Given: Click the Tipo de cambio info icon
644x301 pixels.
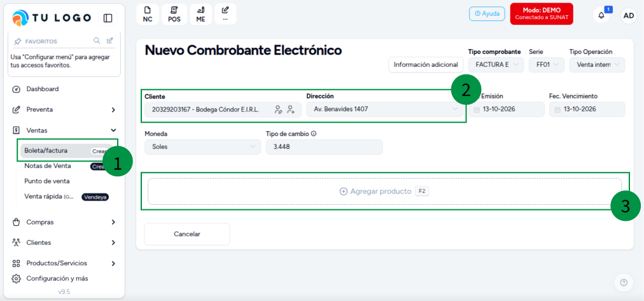Looking at the screenshot, I should 313,134.
